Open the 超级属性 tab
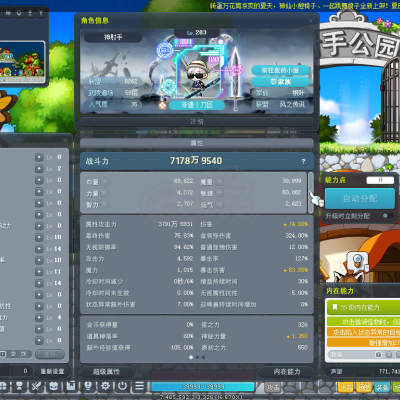This screenshot has width=400, height=400. tap(106, 372)
